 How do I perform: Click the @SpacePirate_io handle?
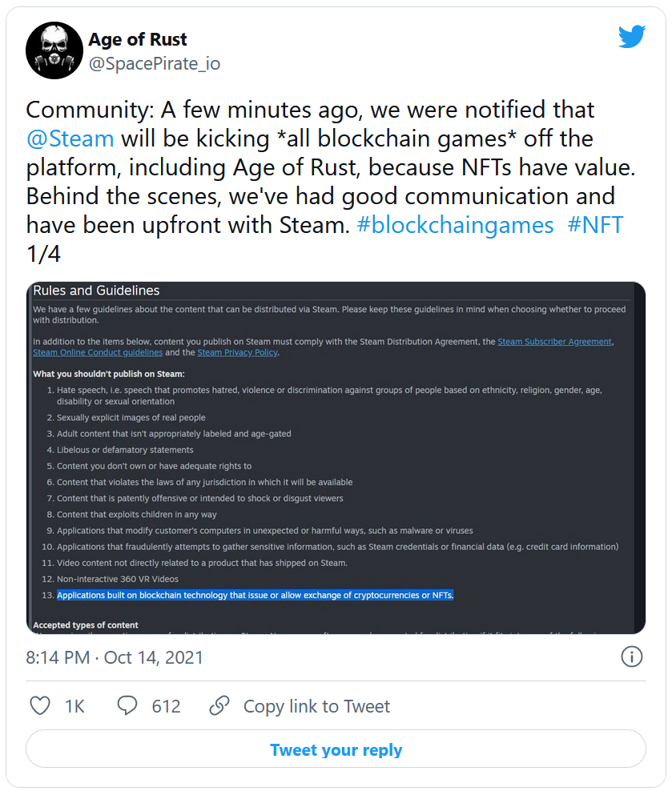tap(154, 64)
